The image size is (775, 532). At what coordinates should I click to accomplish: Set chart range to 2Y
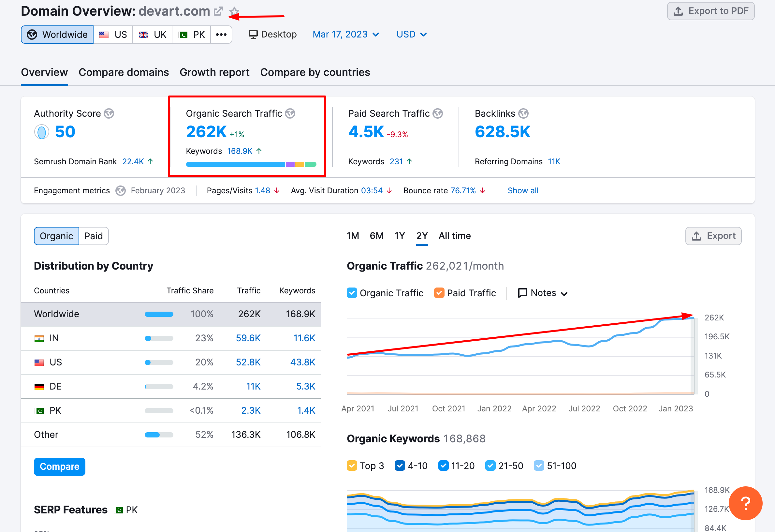coord(422,236)
